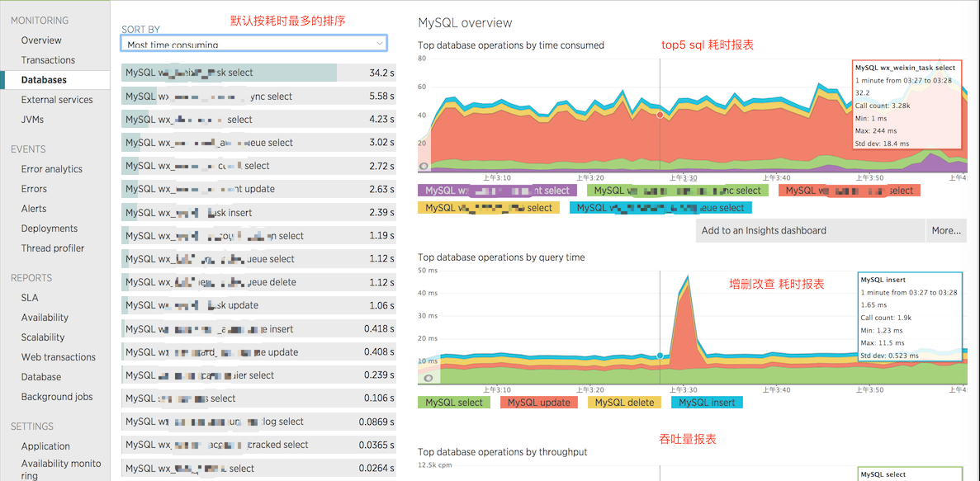Screen dimensions: 980x481
Task: Select the MySQL update row showing 1.06 s
Action: click(258, 305)
